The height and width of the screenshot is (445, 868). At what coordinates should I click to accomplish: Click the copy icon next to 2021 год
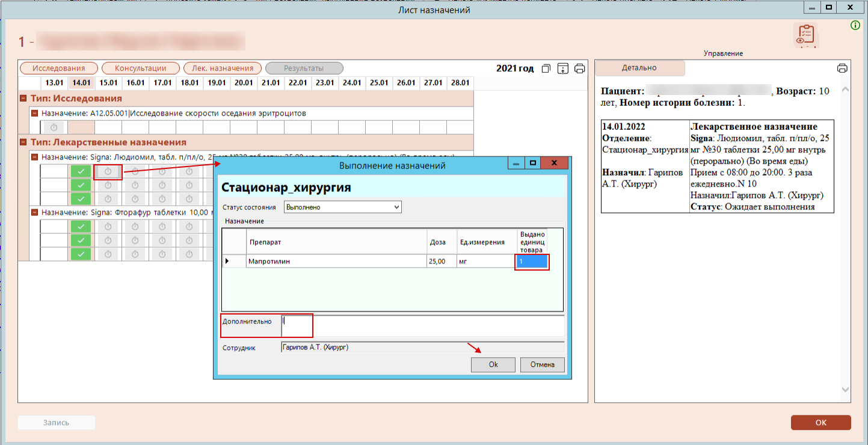546,69
